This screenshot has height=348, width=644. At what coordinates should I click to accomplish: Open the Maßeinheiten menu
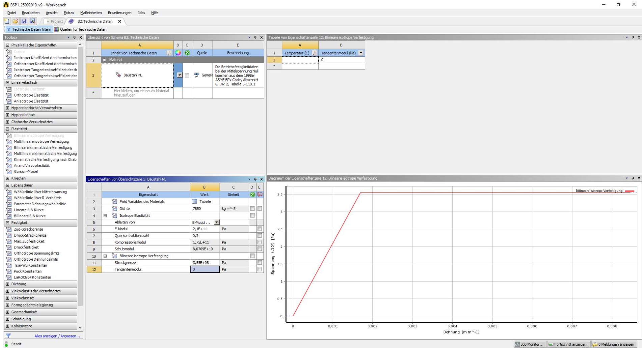click(91, 13)
